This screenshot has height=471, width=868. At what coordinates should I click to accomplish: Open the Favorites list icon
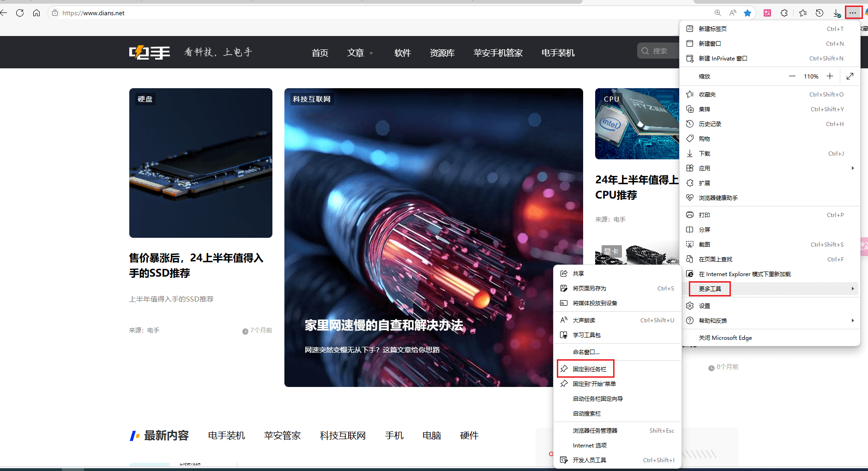pyautogui.click(x=803, y=12)
